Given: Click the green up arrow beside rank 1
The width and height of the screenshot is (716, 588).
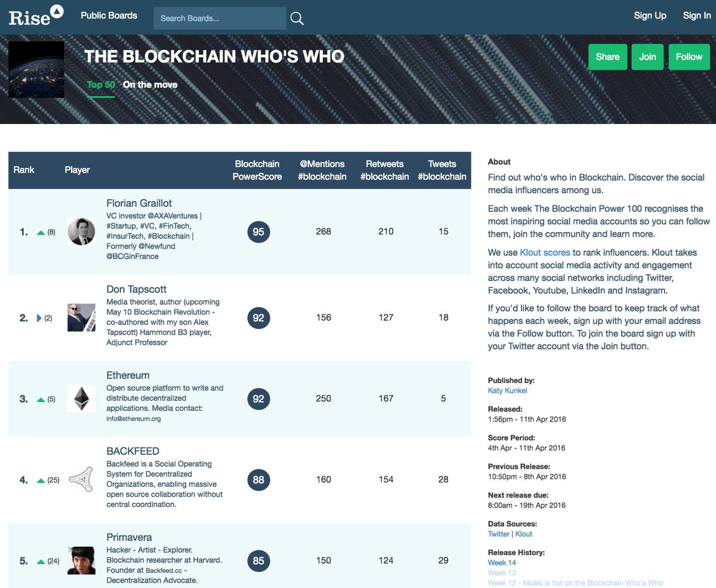Looking at the screenshot, I should [x=41, y=233].
